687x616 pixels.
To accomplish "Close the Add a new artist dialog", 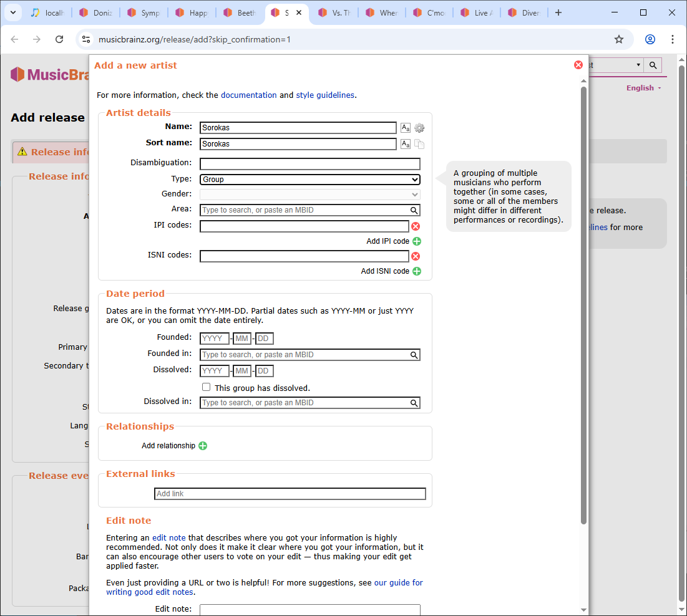I will pyautogui.click(x=578, y=65).
